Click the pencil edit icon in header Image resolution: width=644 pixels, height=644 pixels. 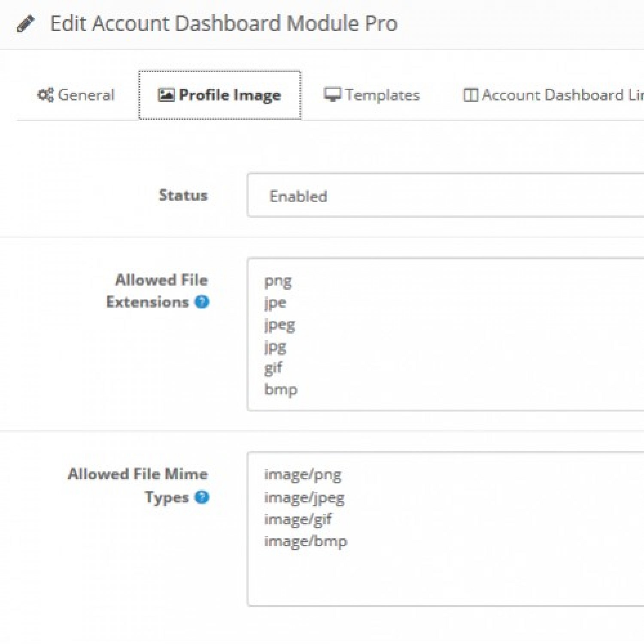click(x=25, y=24)
